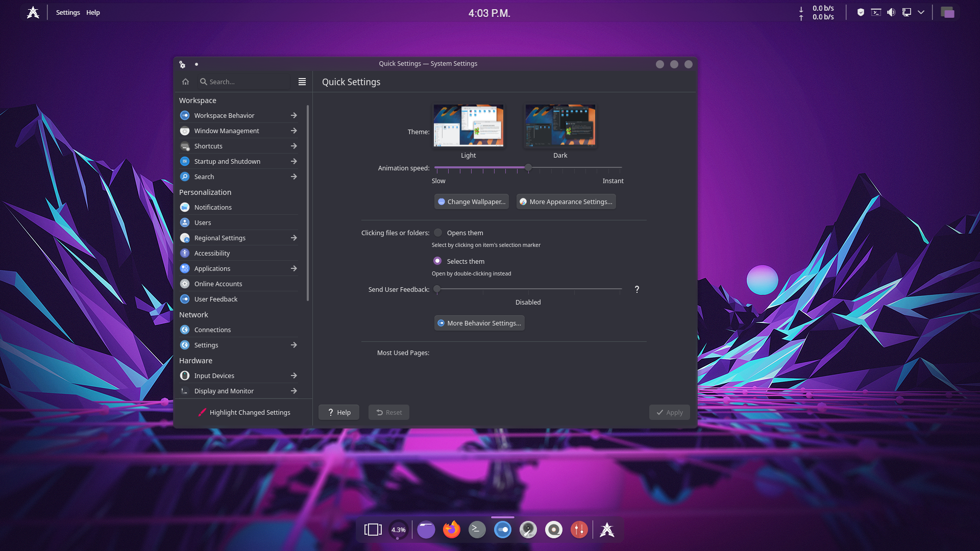Open Firefox from the dock
The width and height of the screenshot is (980, 551).
point(451,530)
